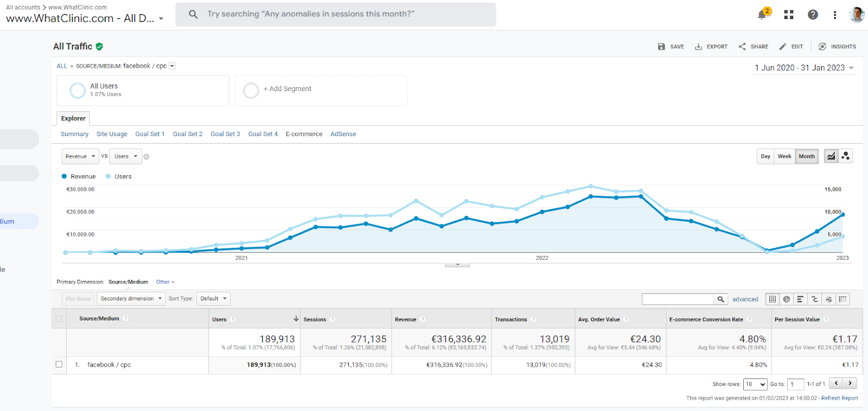Click the verified shield next to All Traffic
Viewport: 868px width, 411px height.
tap(99, 47)
